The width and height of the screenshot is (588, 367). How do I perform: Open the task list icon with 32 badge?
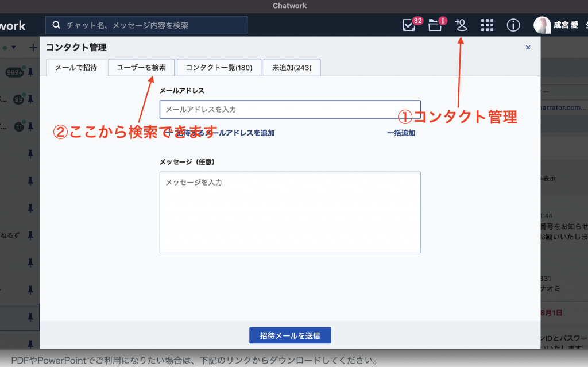coord(409,25)
